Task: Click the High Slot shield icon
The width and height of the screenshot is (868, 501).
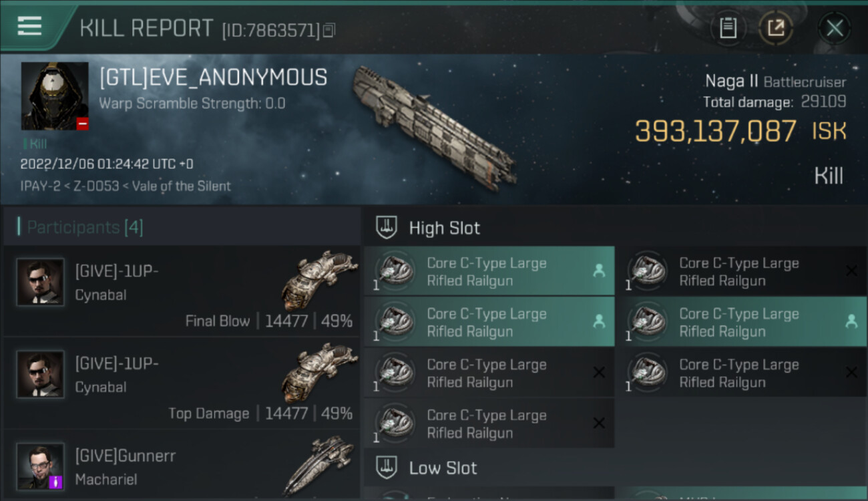Action: point(387,228)
